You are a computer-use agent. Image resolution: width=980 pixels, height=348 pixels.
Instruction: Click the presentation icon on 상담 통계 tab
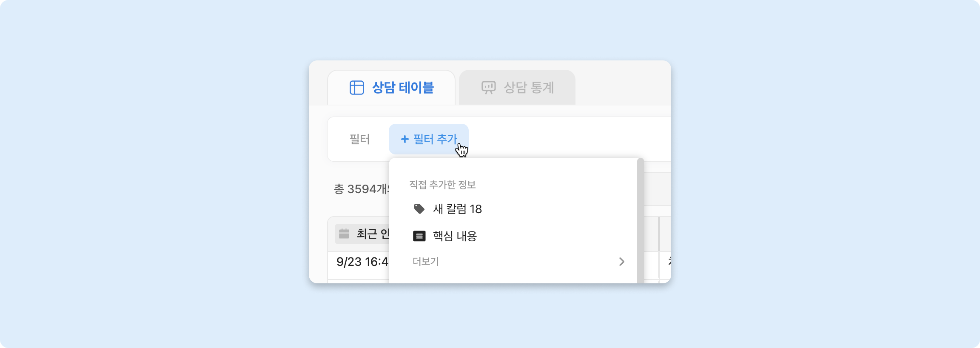(x=488, y=88)
